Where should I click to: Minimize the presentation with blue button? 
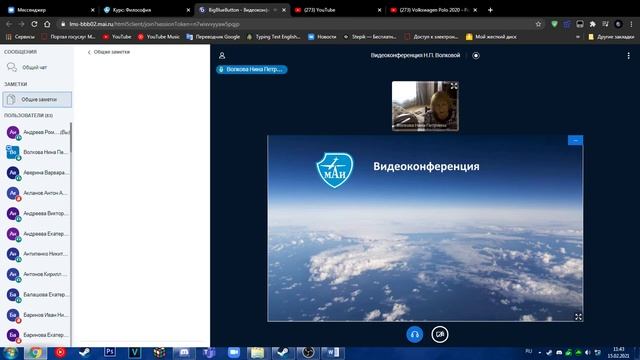(575, 140)
